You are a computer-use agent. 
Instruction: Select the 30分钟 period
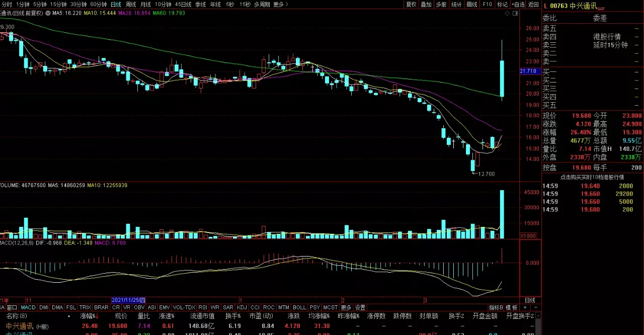[x=78, y=5]
